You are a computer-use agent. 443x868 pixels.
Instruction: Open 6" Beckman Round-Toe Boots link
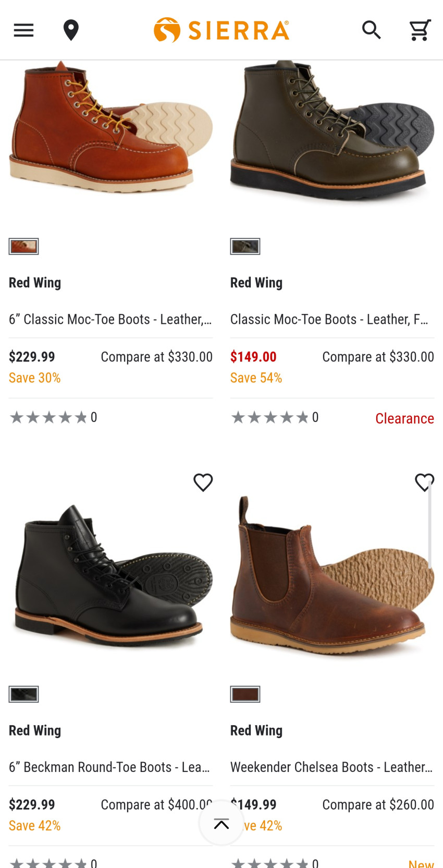[109, 767]
